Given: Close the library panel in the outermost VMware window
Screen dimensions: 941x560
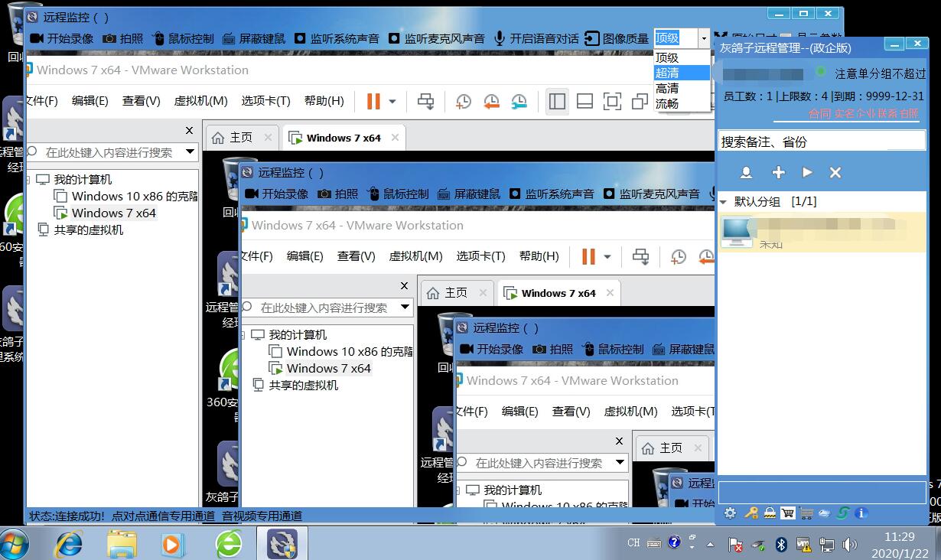Looking at the screenshot, I should point(190,131).
